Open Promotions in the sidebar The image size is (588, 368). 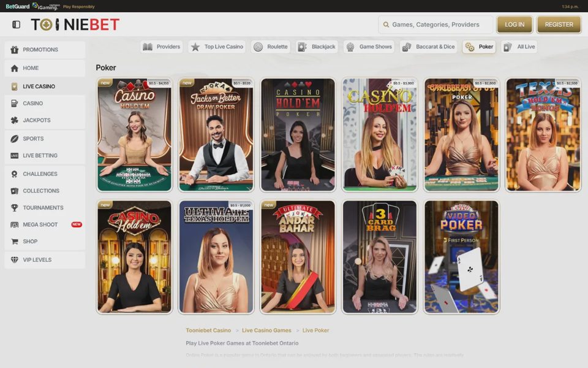tap(45, 50)
